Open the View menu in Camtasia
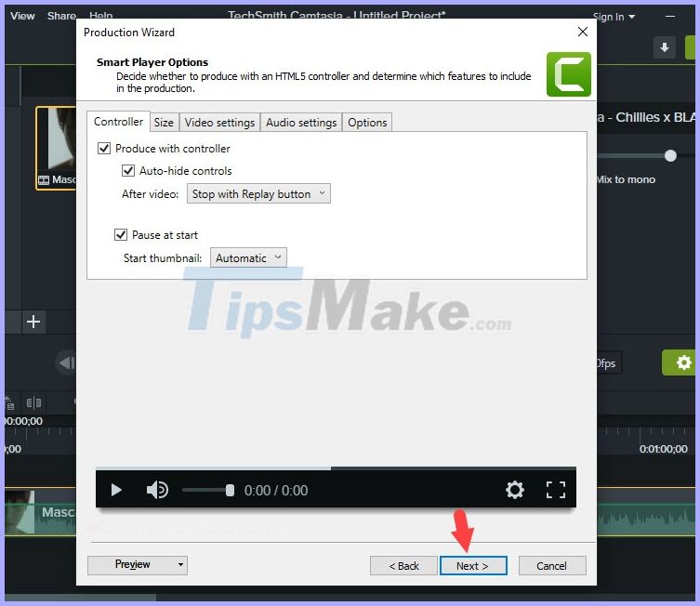 pyautogui.click(x=22, y=16)
